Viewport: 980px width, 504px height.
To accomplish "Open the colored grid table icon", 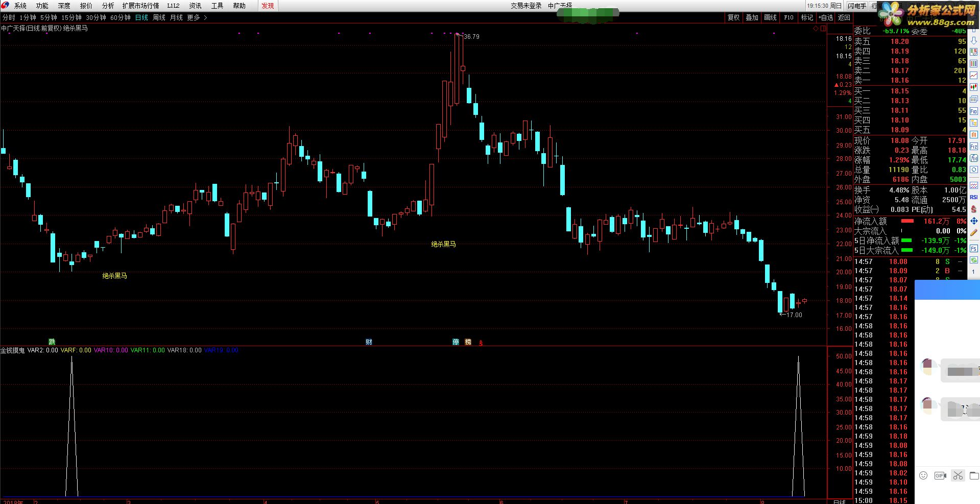I will [974, 64].
